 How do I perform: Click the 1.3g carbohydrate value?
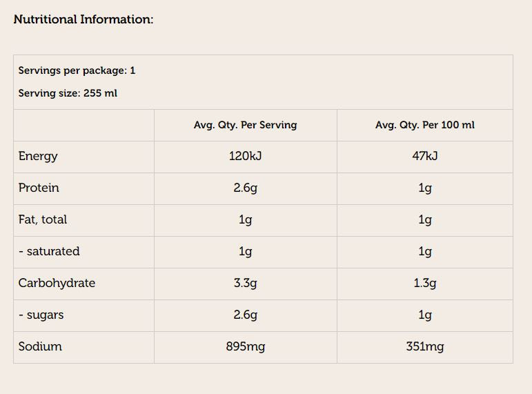click(x=424, y=283)
